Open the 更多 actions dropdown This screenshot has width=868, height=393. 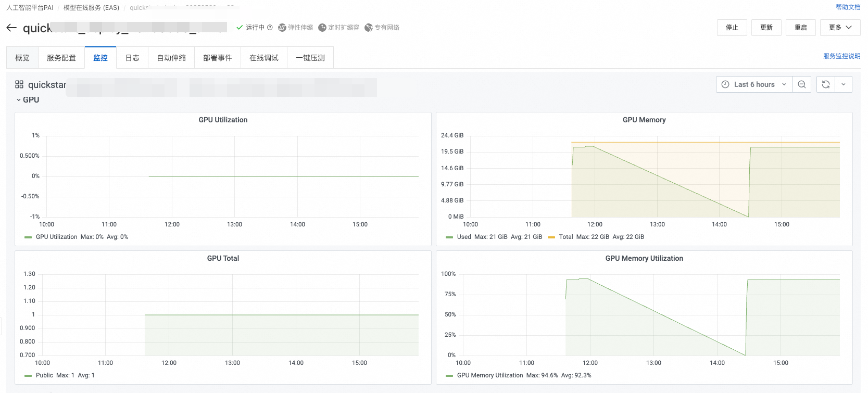840,28
